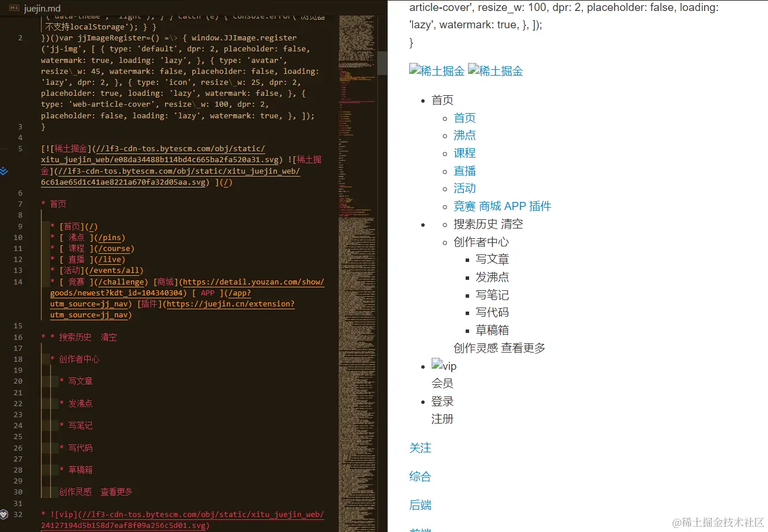Viewport: 768px width, 532px height.
Task: Click 注册 text in preview
Action: [443, 419]
